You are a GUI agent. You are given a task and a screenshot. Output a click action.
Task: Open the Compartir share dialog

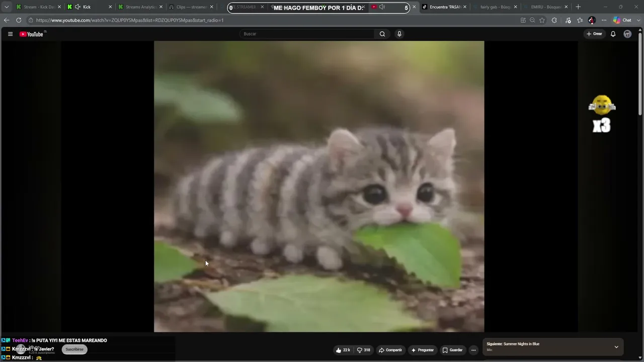(x=390, y=350)
